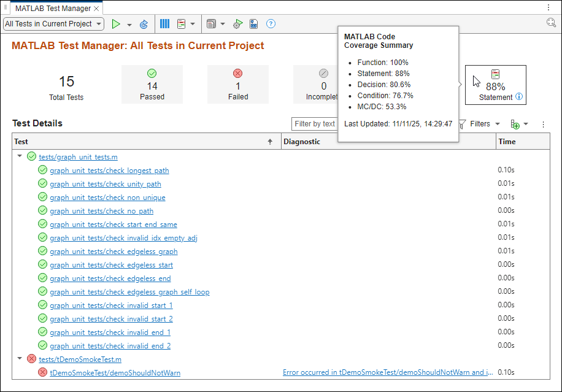562x392 pixels.
Task: Click the Failed tile showing 1
Action: 238,85
